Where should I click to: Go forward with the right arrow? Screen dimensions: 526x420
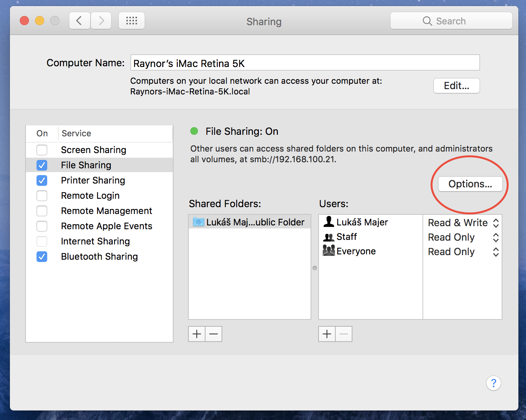pos(101,21)
